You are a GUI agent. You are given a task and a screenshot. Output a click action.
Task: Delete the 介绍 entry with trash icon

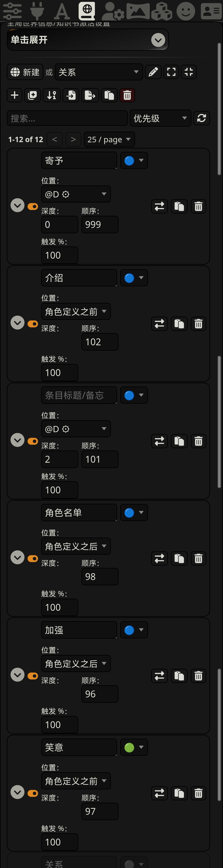coord(198,324)
